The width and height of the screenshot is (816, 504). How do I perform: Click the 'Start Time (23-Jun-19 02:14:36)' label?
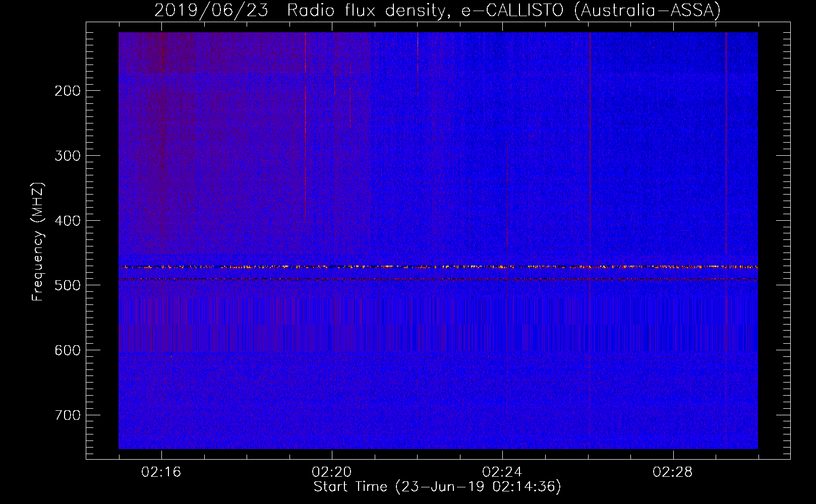437,487
